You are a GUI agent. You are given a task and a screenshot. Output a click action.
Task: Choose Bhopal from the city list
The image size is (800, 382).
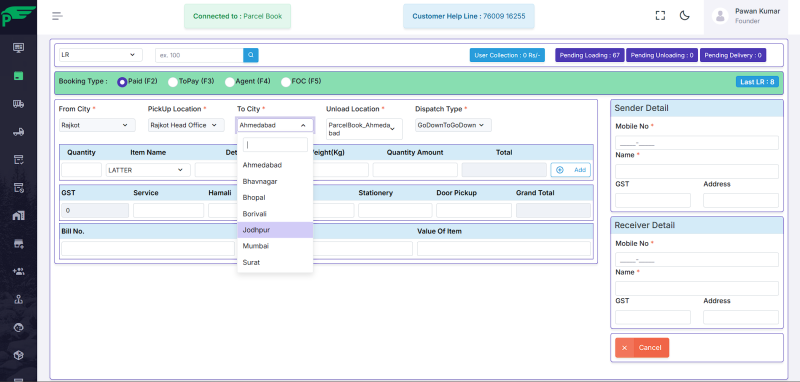[x=275, y=197]
